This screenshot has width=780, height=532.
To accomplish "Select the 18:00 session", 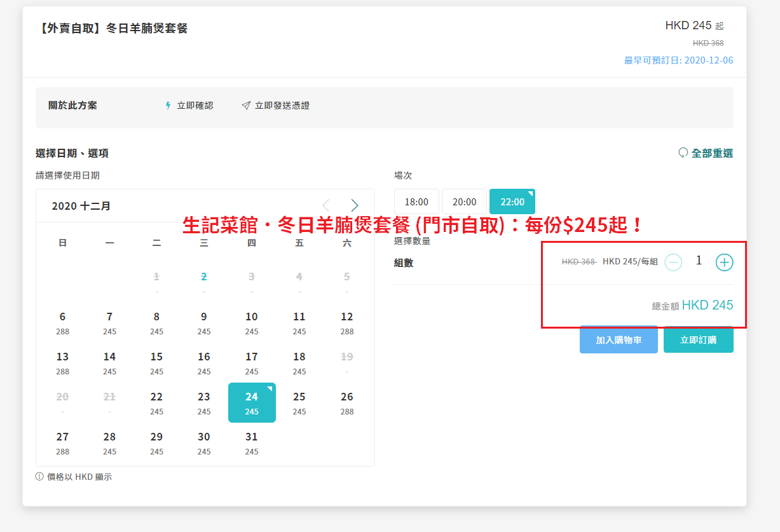I will 416,201.
